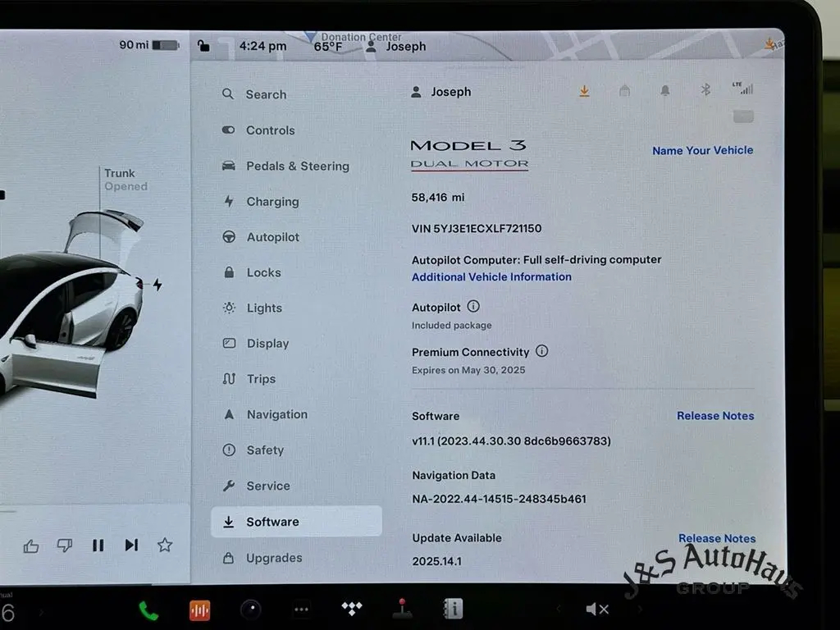Favorite the track with the star icon

164,545
